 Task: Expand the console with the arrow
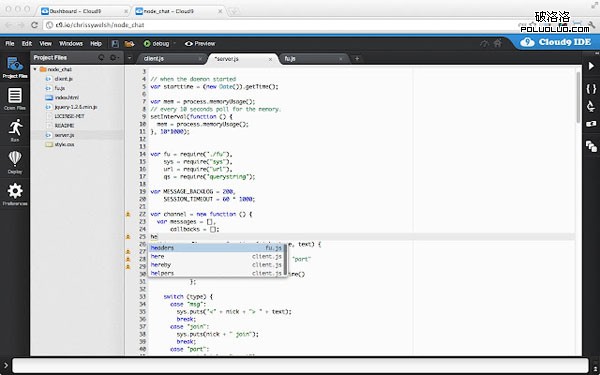[x=5, y=366]
